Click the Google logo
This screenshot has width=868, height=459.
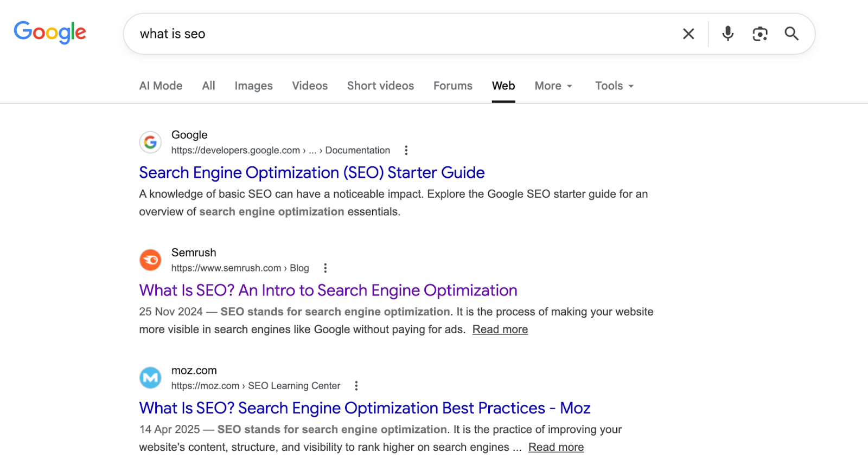point(50,33)
